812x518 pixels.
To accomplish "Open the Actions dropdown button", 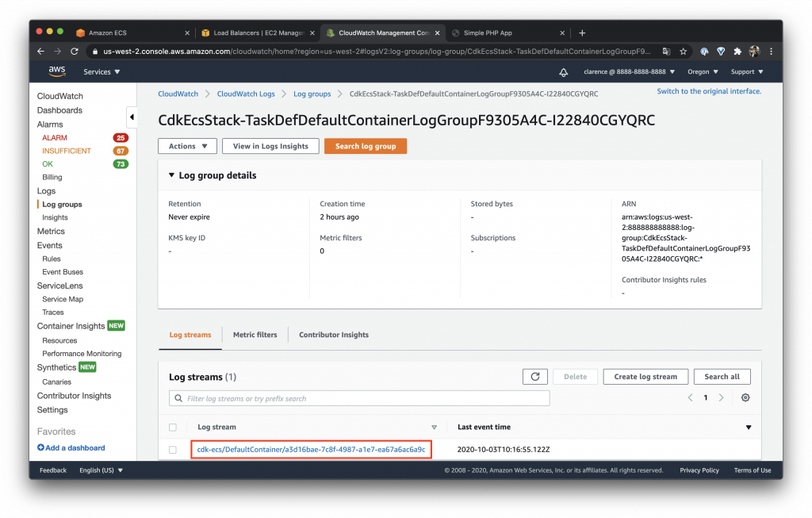I will click(187, 146).
